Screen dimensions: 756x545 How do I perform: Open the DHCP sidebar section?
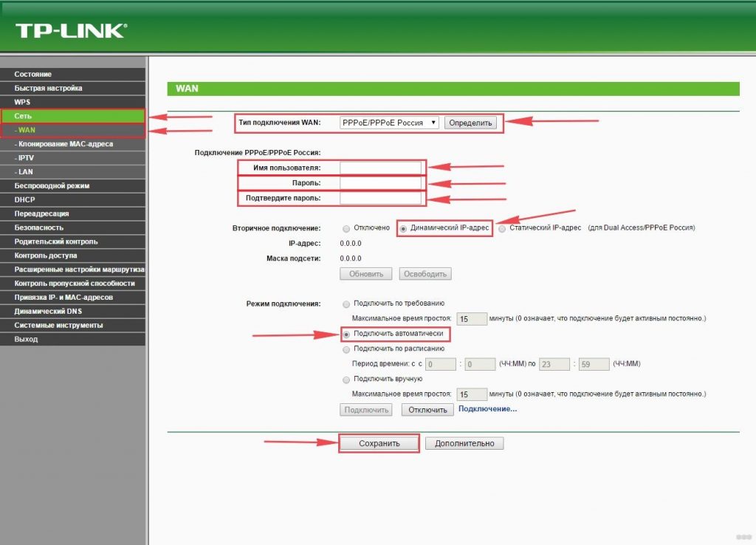coord(24,199)
